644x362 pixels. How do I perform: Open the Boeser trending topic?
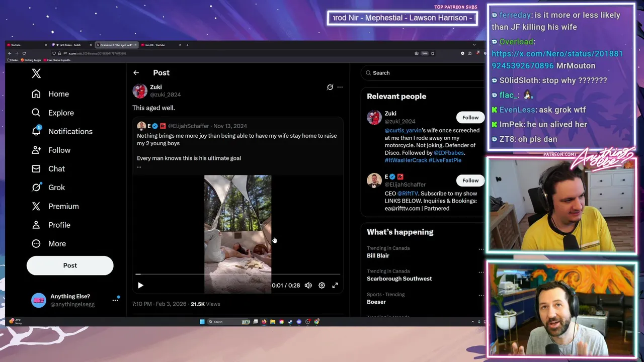[x=376, y=302]
